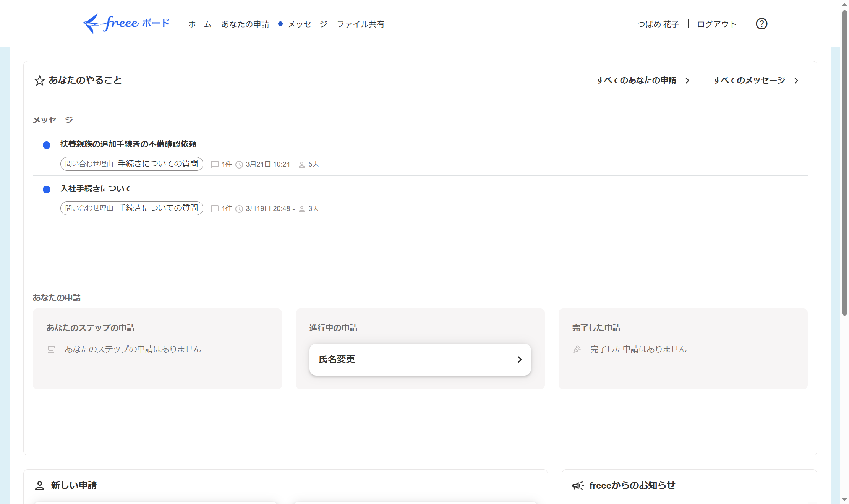The width and height of the screenshot is (849, 504).
Task: Go to ホーム menu item
Action: [199, 24]
